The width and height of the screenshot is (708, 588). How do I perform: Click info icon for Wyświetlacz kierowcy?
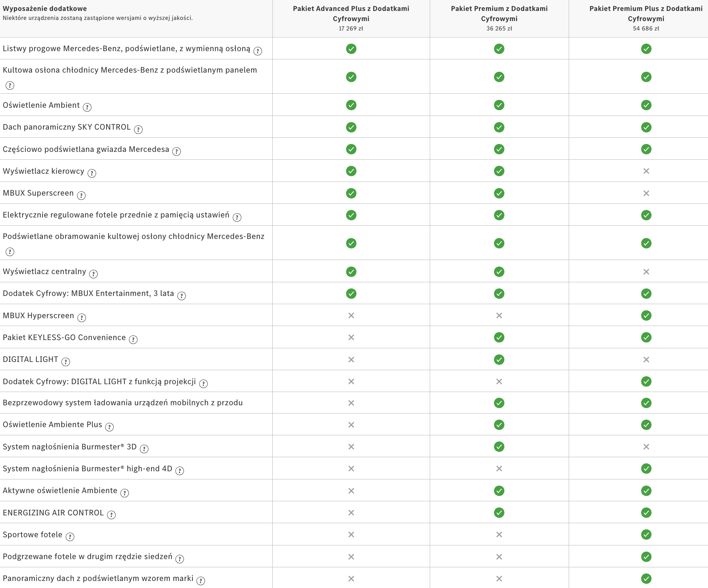(x=92, y=173)
